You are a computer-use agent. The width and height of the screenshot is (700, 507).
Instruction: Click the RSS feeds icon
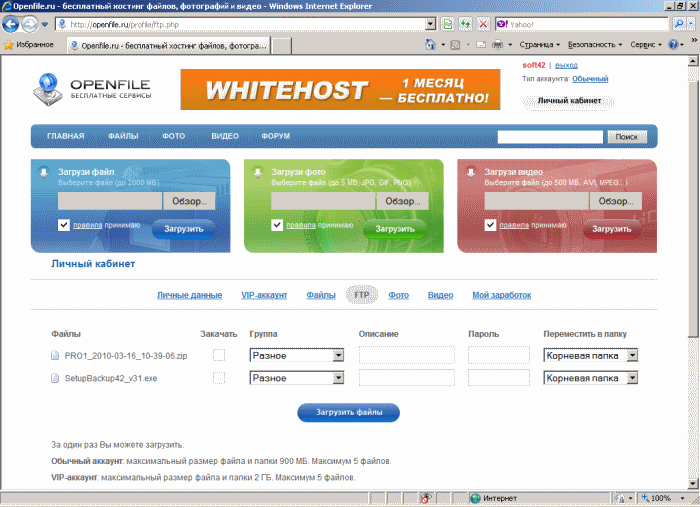coord(455,45)
